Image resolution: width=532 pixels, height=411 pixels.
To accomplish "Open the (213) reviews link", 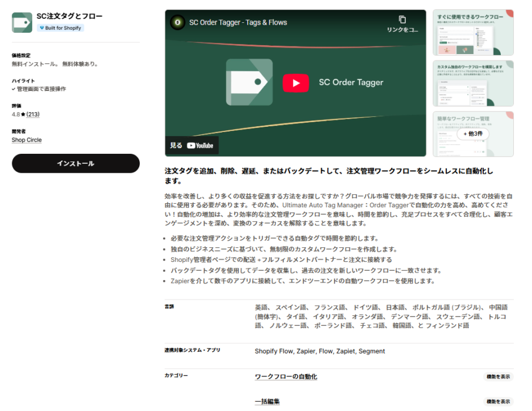I will pos(33,114).
